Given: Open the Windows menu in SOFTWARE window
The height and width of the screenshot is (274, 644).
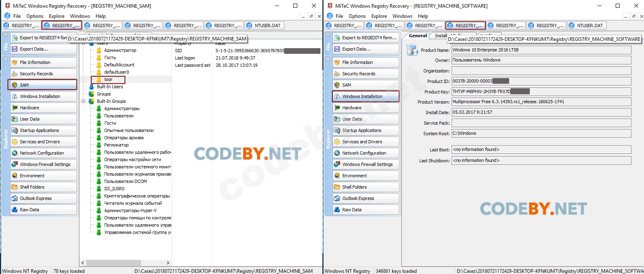Looking at the screenshot, I should tap(402, 16).
